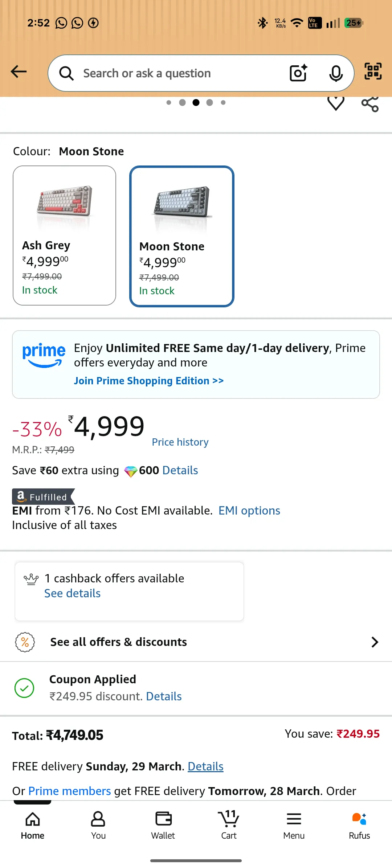View cashback offer See details

tap(73, 593)
